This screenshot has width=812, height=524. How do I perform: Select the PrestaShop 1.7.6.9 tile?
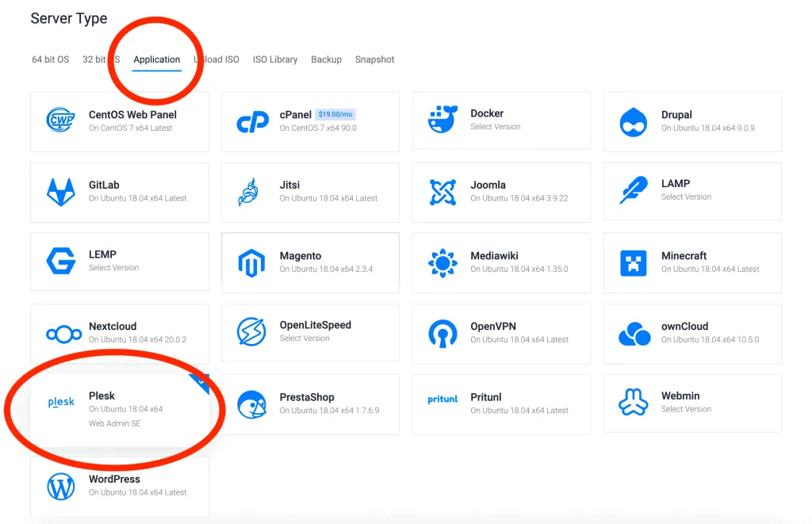(309, 404)
